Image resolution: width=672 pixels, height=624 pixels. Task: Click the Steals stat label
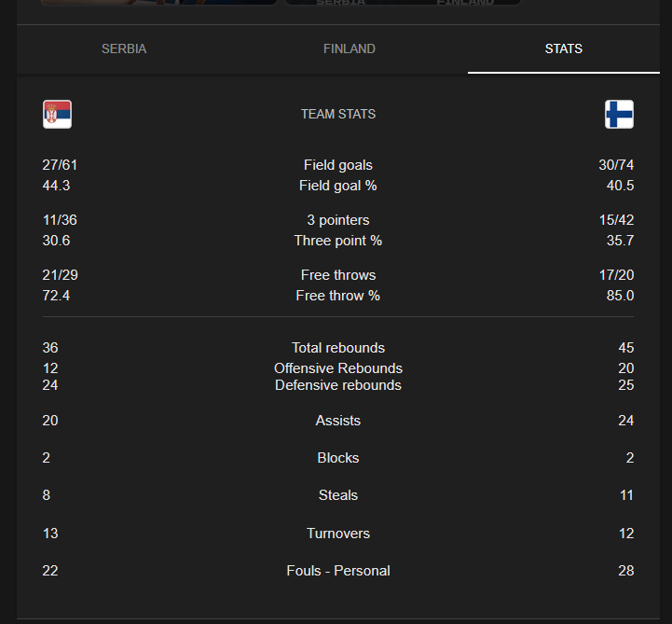(x=338, y=495)
